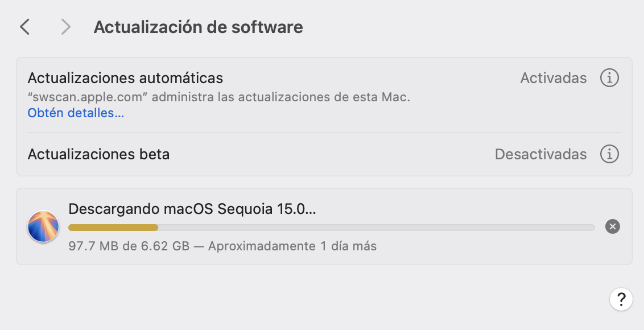Image resolution: width=644 pixels, height=330 pixels.
Task: Open info for Actualizaciones automáticas
Action: tap(609, 78)
